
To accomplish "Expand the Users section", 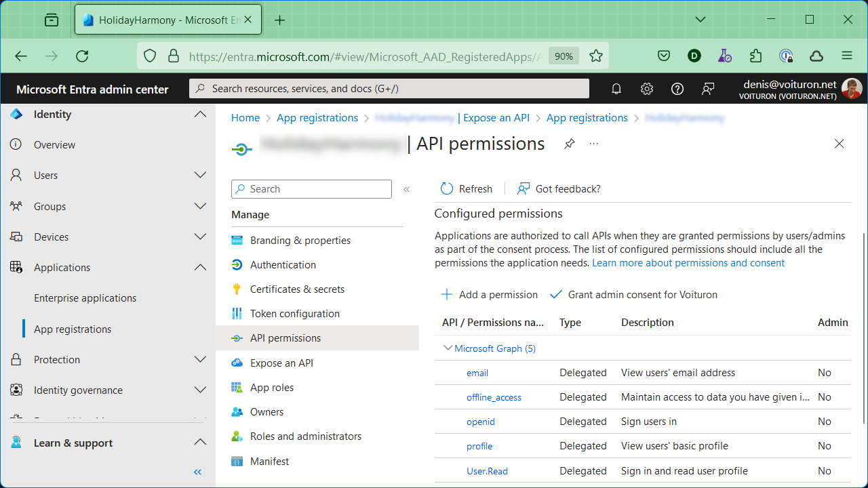I will (200, 175).
